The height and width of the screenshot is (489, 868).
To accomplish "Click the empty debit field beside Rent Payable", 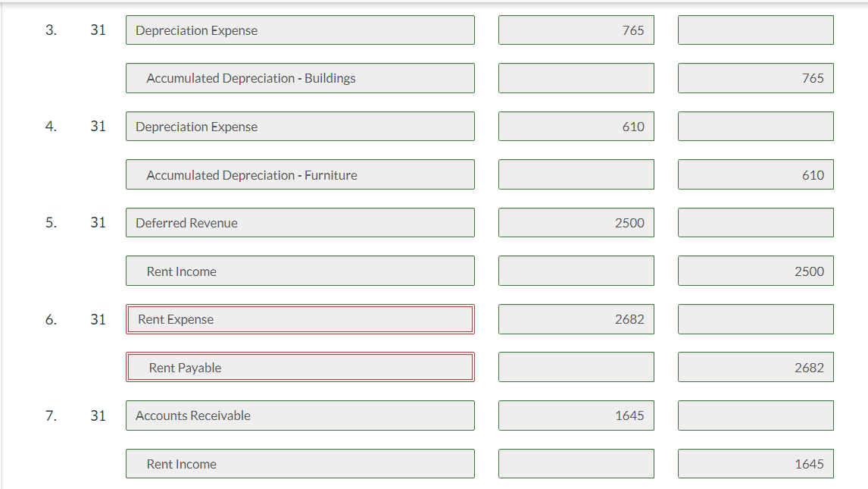I will [576, 367].
